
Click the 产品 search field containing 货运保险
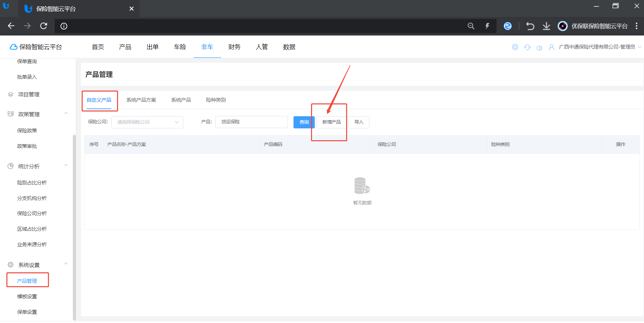coord(251,122)
